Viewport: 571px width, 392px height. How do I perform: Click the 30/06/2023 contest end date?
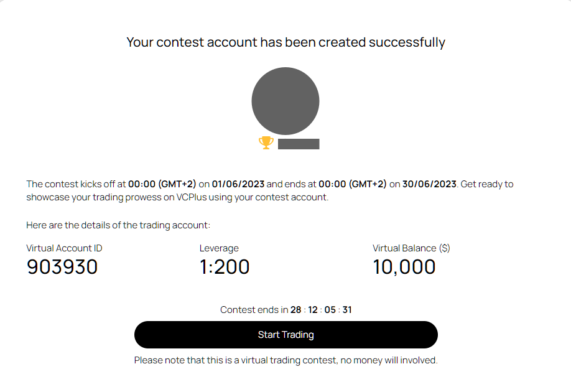(429, 184)
